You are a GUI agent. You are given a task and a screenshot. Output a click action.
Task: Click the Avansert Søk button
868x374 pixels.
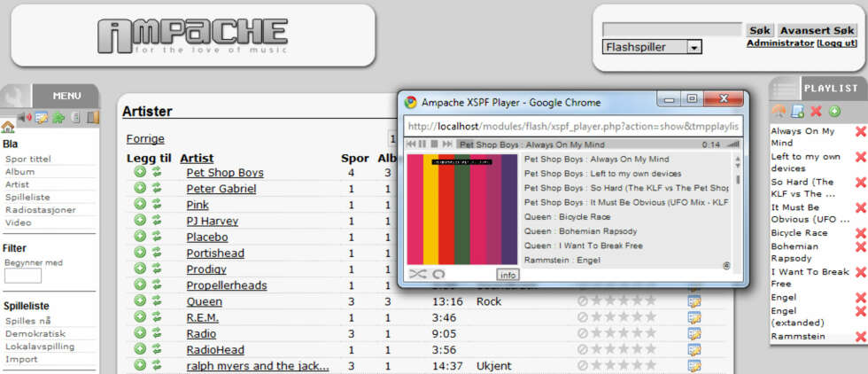click(817, 30)
